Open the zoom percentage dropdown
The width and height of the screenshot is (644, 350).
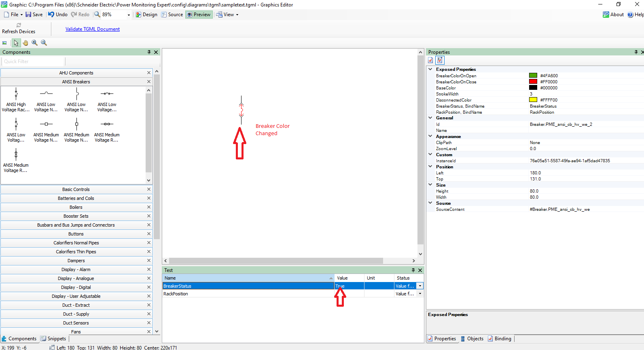click(129, 15)
